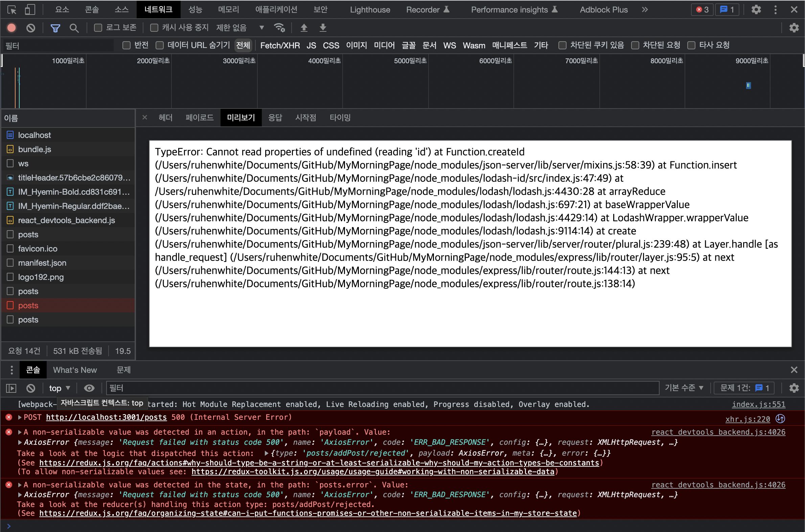Viewport: 805px width, 532px height.
Task: Open network search magnifier icon
Action: point(74,28)
